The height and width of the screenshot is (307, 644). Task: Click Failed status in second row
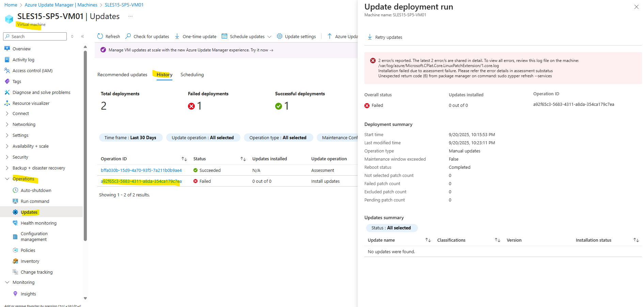tap(202, 181)
